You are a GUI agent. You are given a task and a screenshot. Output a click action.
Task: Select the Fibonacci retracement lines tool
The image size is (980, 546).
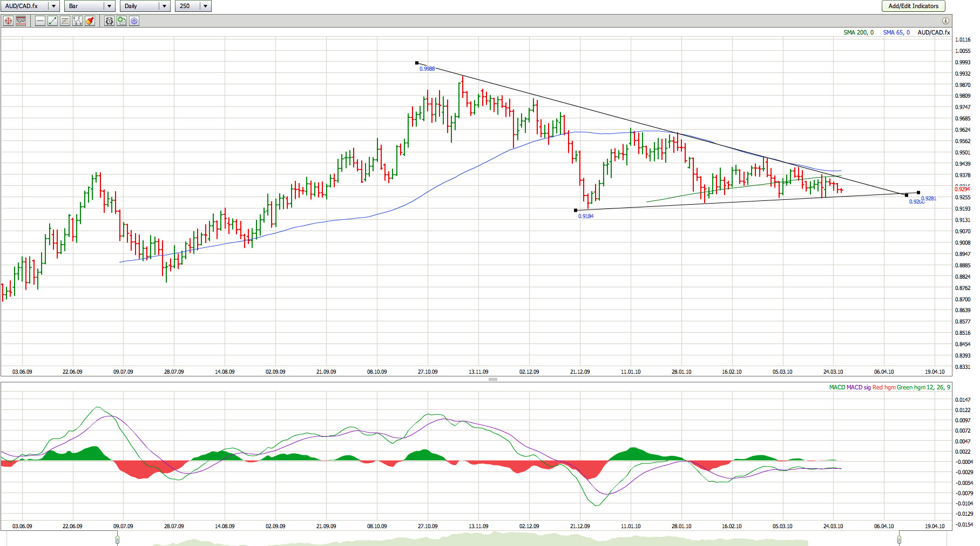(65, 21)
